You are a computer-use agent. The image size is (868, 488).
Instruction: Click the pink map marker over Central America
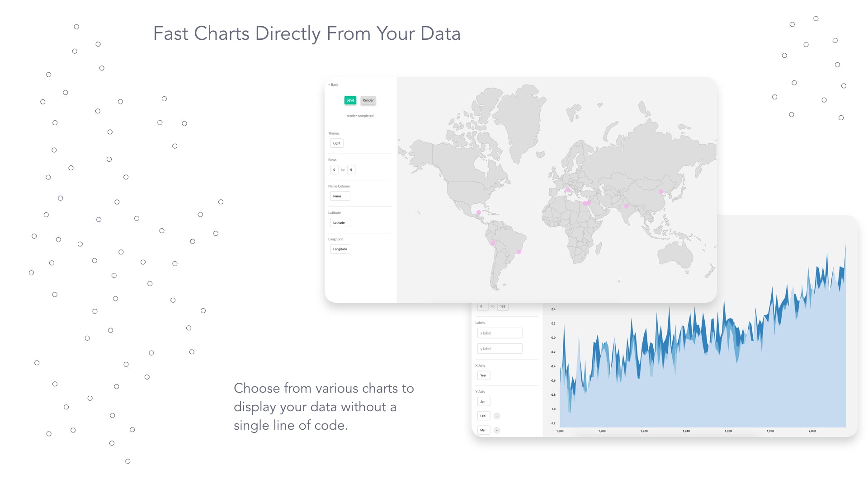pos(479,212)
